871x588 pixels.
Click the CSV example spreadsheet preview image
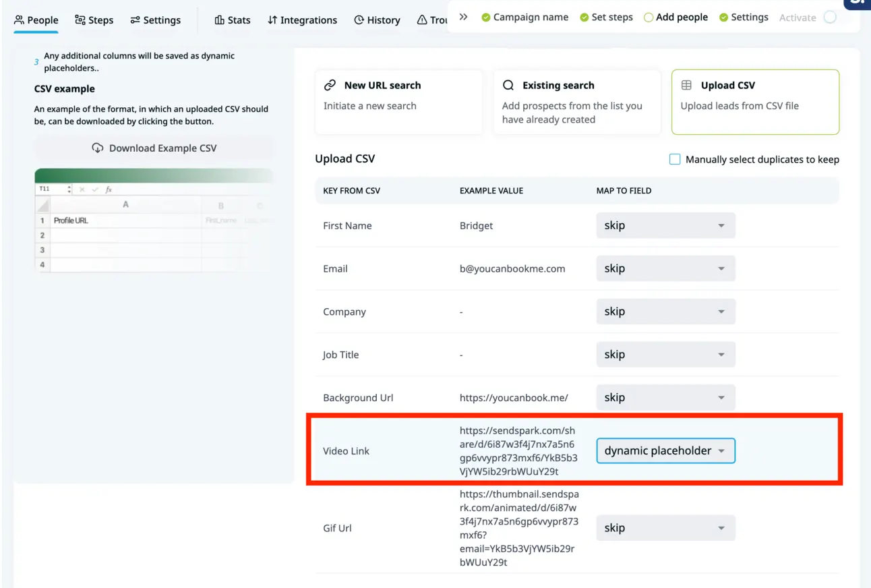pos(154,220)
